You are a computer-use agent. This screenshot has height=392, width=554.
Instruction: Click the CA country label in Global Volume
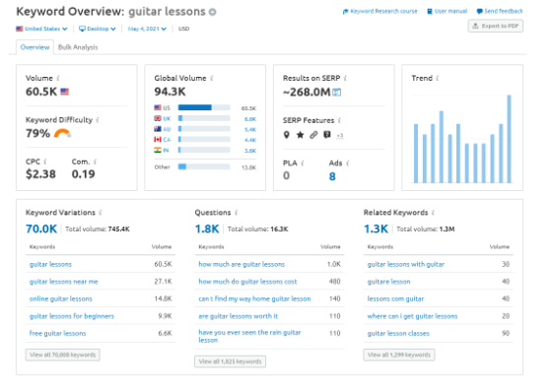click(167, 140)
